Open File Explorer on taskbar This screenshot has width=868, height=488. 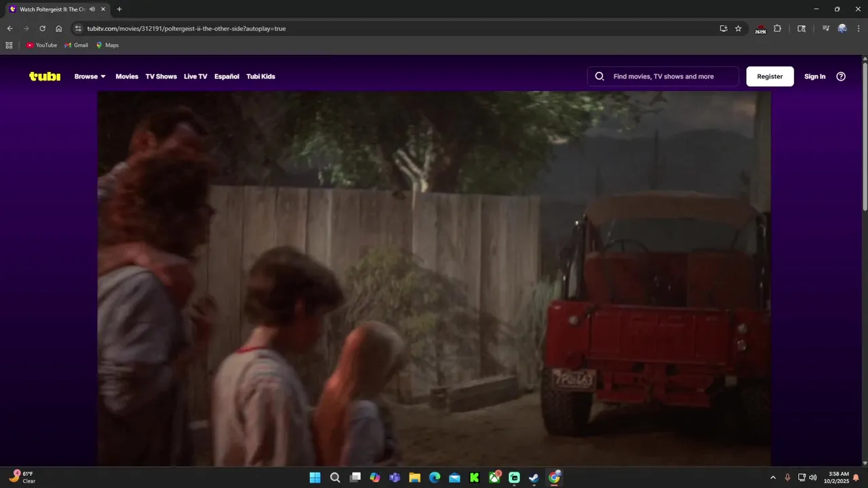pyautogui.click(x=414, y=478)
